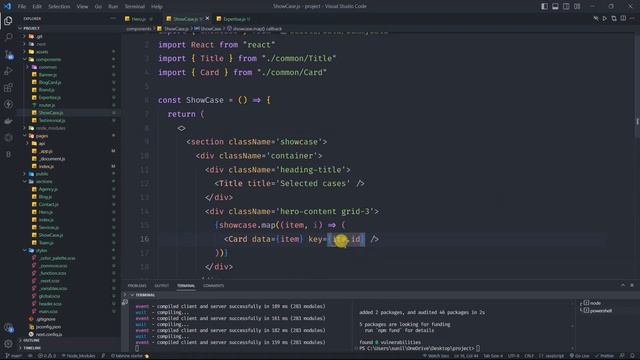640x360 pixels.
Task: Open the Run menu
Action: (x=113, y=7)
